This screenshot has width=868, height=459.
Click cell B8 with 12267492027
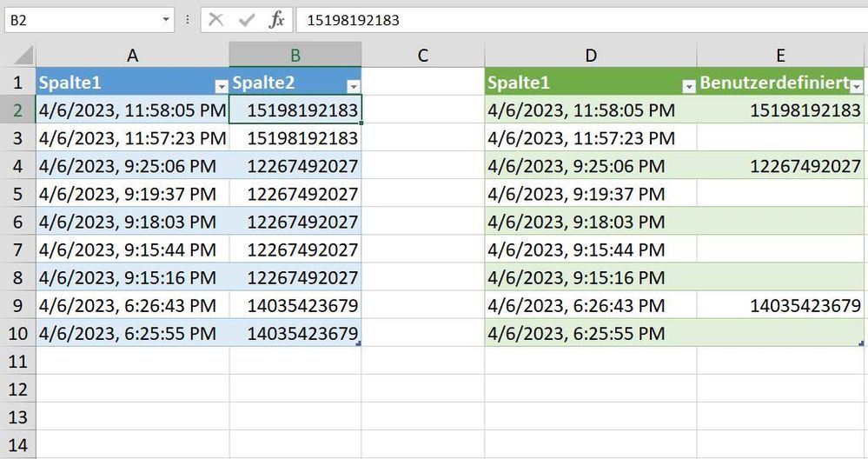(295, 277)
